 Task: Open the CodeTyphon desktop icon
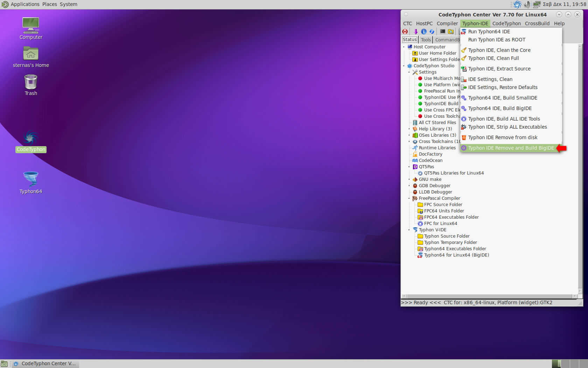pos(31,142)
